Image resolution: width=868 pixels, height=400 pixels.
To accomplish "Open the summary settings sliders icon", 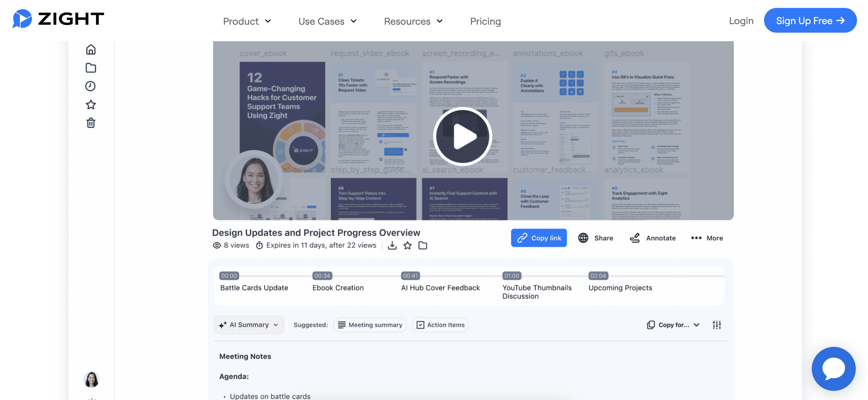I will [717, 325].
